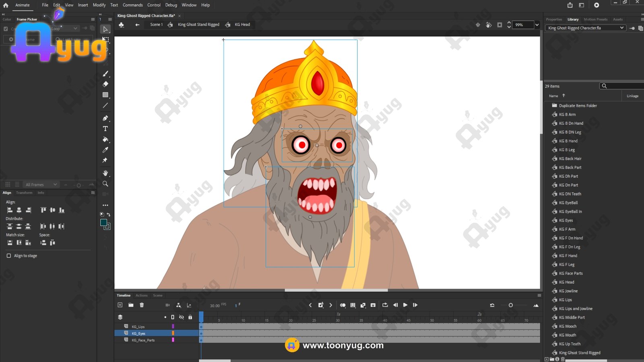Image resolution: width=644 pixels, height=362 pixels.
Task: Go to King Ghsot Stand Rigged breadcrumb
Action: pyautogui.click(x=198, y=25)
